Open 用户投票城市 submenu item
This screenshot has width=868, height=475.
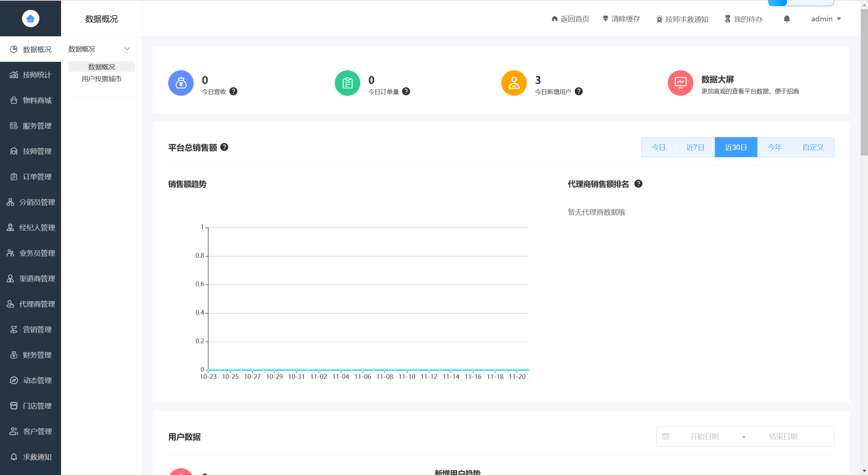[x=101, y=79]
